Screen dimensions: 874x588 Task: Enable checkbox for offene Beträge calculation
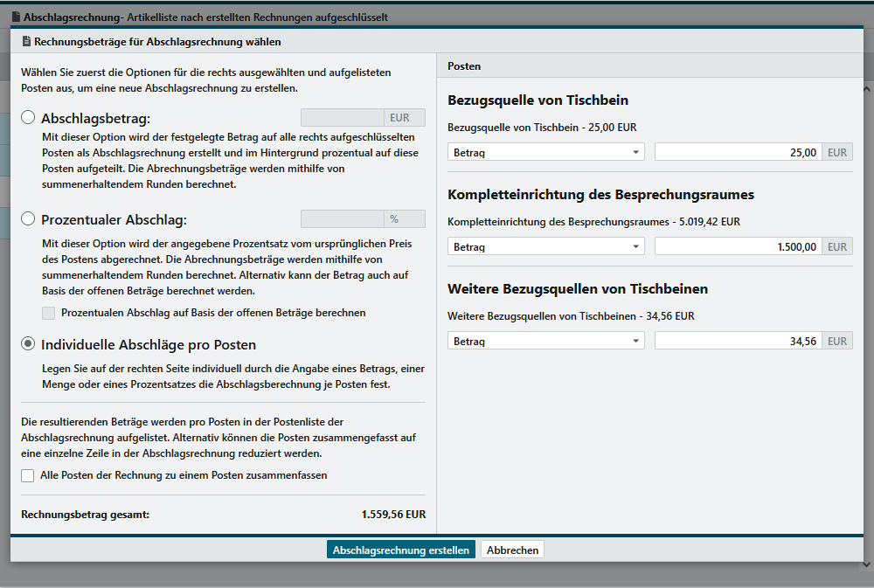[x=49, y=313]
